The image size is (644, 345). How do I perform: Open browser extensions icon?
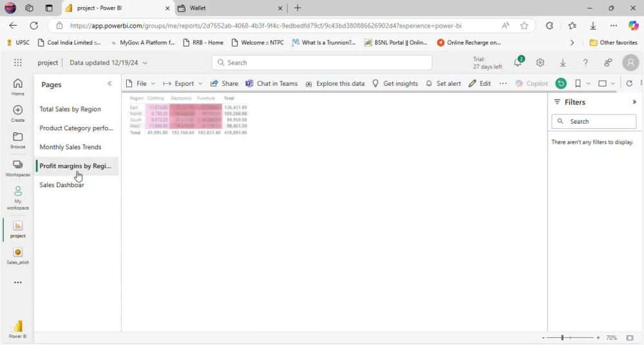pyautogui.click(x=549, y=26)
